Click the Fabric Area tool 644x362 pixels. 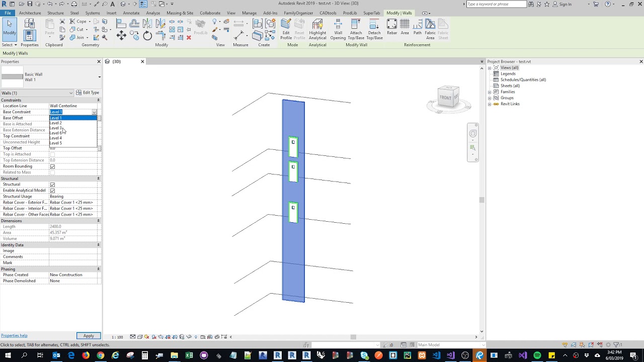[430, 30]
